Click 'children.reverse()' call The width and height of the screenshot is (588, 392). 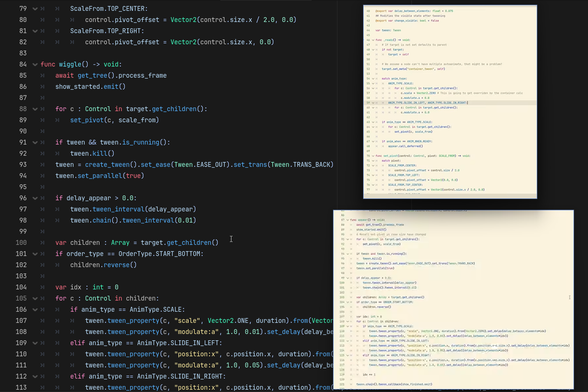tap(104, 265)
